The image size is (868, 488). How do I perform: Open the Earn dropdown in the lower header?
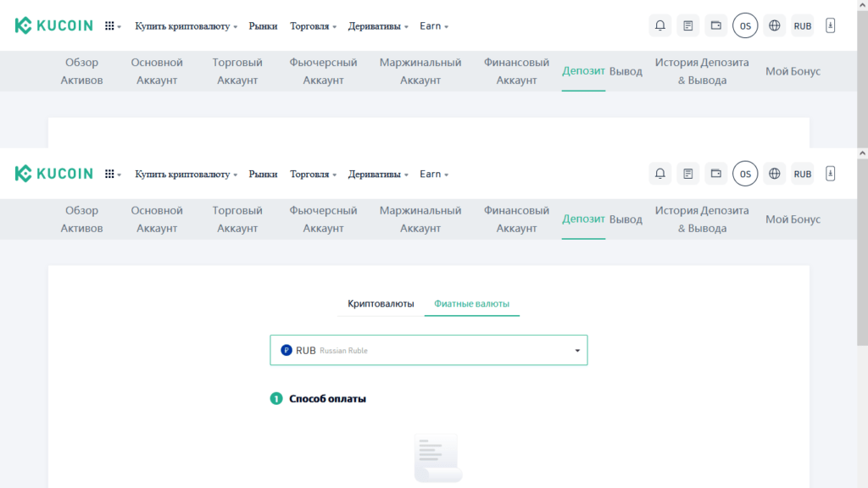point(434,174)
